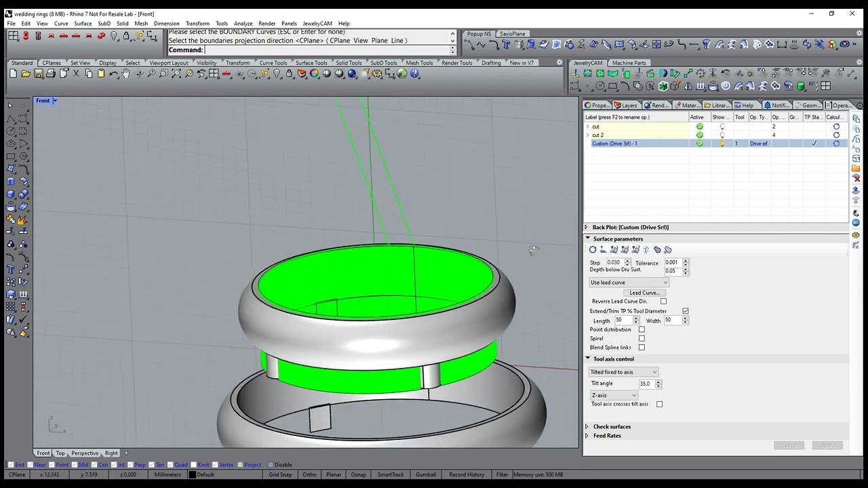The width and height of the screenshot is (868, 488).
Task: Toggle the Gumball status bar button
Action: coord(426,474)
